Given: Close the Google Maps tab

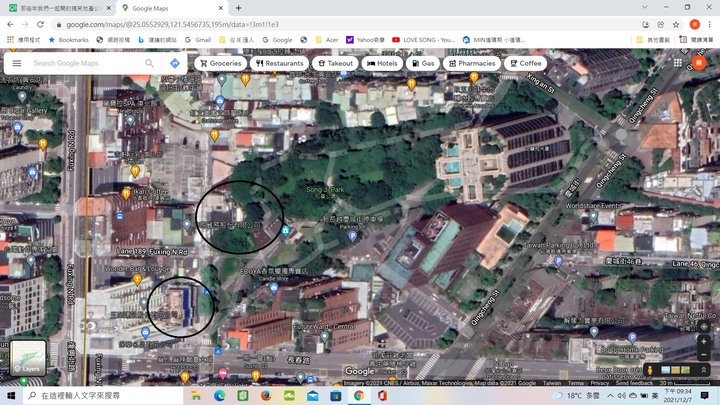Looking at the screenshot, I should coord(220,8).
